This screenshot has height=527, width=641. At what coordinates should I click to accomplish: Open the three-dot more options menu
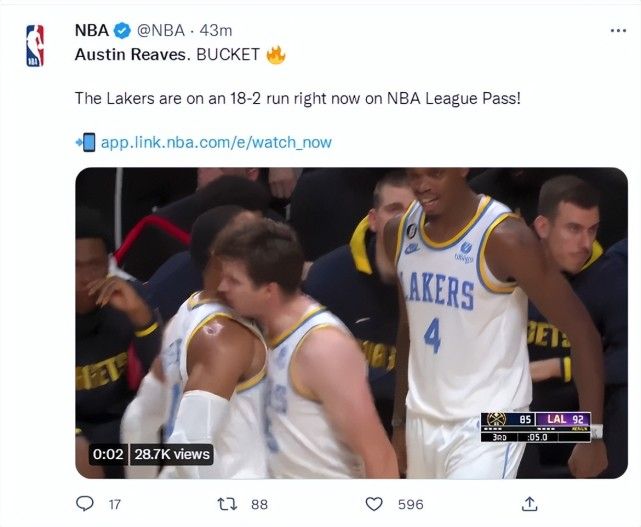[618, 31]
